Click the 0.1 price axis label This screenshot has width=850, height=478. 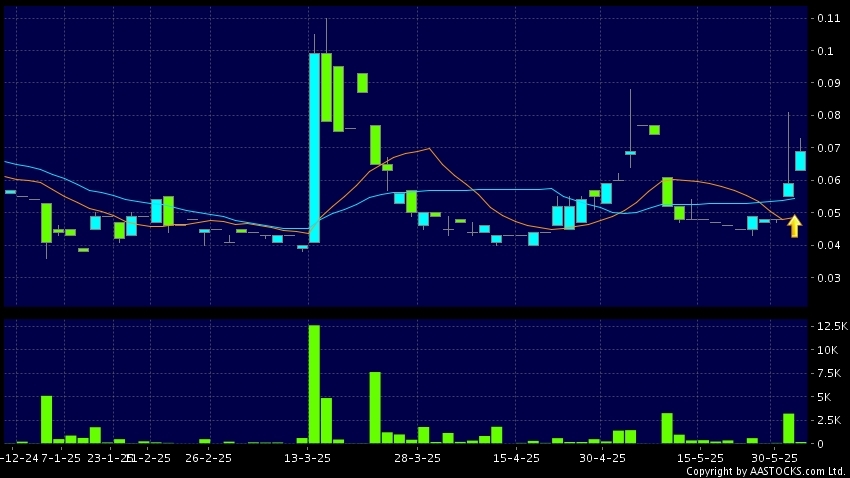click(825, 51)
